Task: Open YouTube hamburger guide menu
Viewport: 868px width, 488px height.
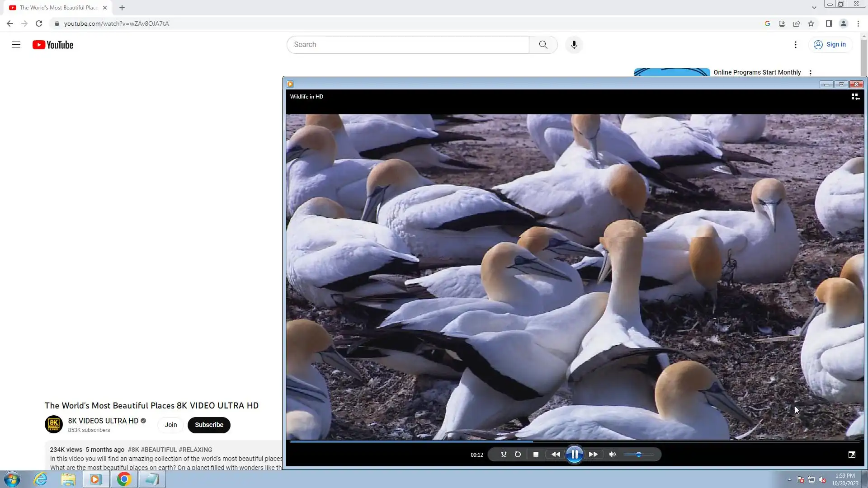Action: point(16,45)
